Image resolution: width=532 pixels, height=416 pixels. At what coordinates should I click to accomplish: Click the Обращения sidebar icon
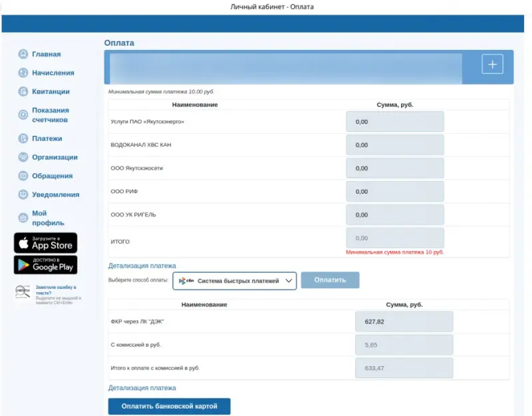23,176
